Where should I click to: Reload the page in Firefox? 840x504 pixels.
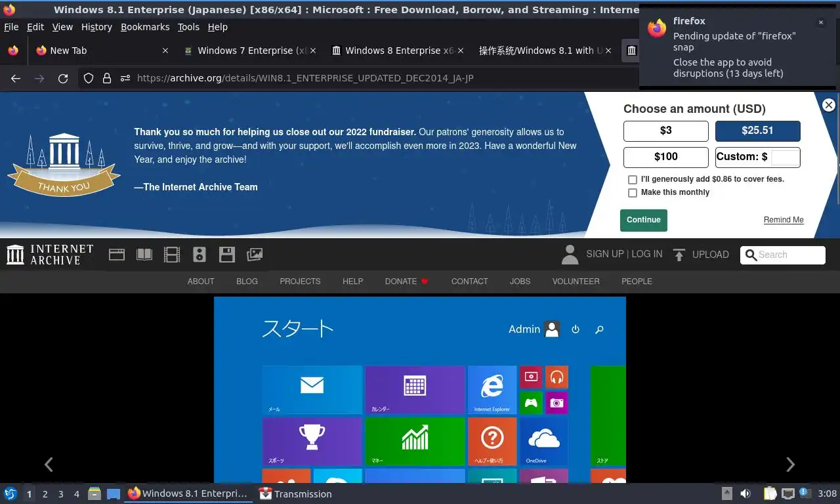63,78
